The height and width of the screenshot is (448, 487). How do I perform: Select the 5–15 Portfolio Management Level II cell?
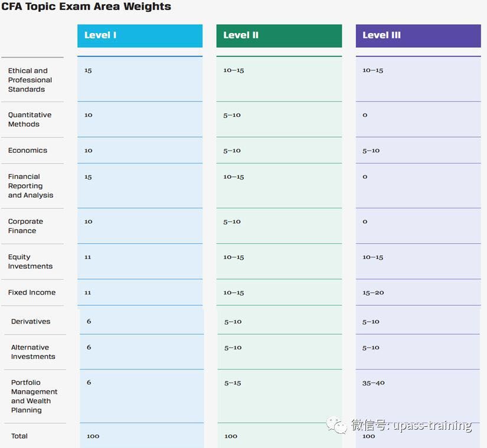point(233,383)
